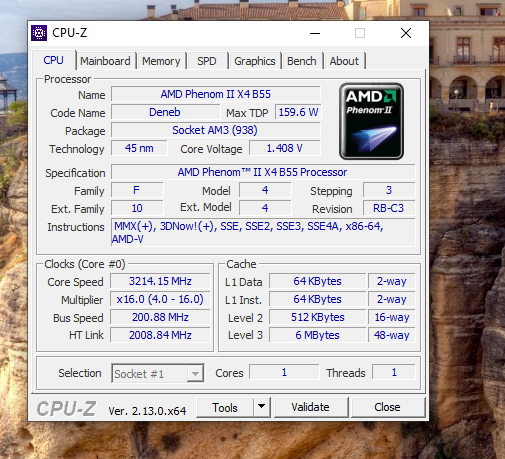Click the L1 Inst. associativity '2-way'
This screenshot has height=459, width=505.
coord(392,299)
